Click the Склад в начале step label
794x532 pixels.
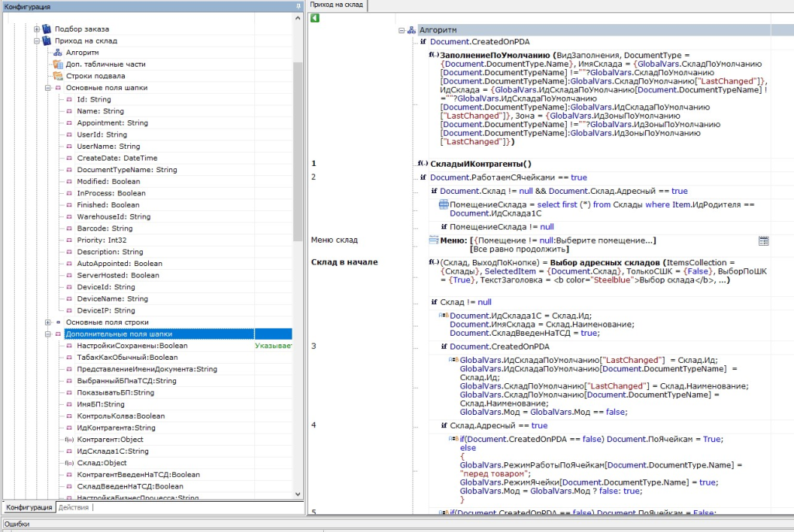pos(344,262)
